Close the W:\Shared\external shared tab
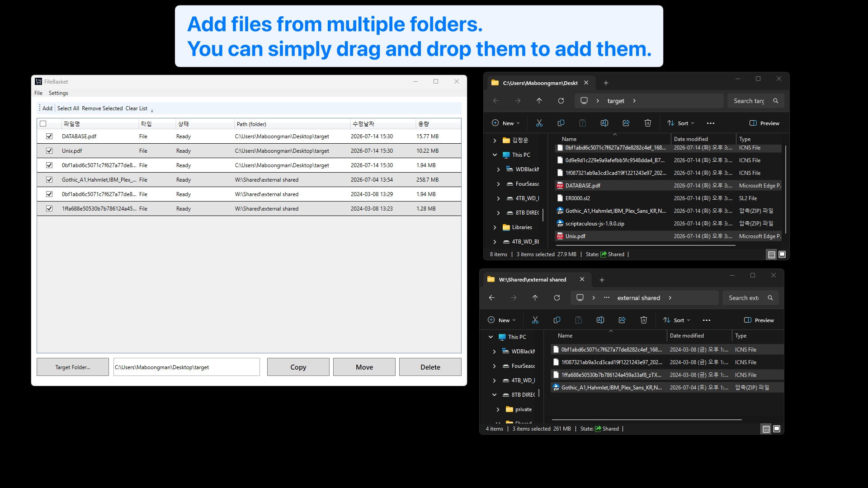The height and width of the screenshot is (488, 868). point(582,279)
